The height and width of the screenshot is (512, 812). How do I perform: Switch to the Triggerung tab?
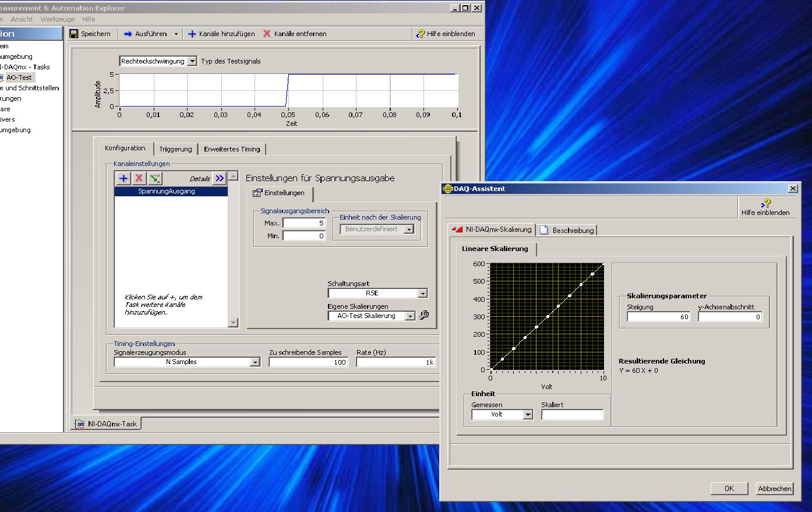click(175, 149)
